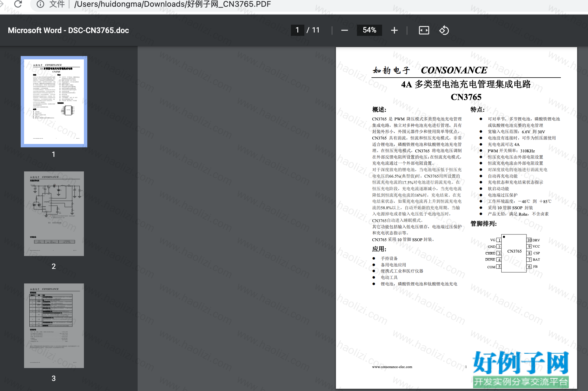The image size is (588, 391).
Task: Click the 宽输入电压范围 6.6V 到 30V bullet
Action: pos(516,132)
